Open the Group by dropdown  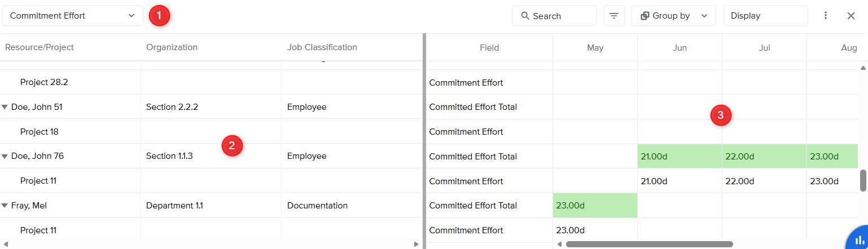coord(673,16)
